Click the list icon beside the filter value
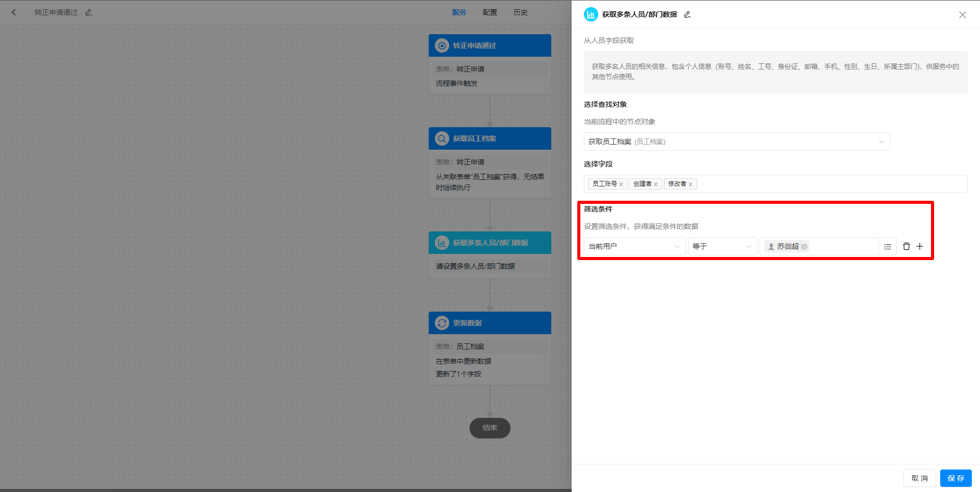980x492 pixels. 888,246
